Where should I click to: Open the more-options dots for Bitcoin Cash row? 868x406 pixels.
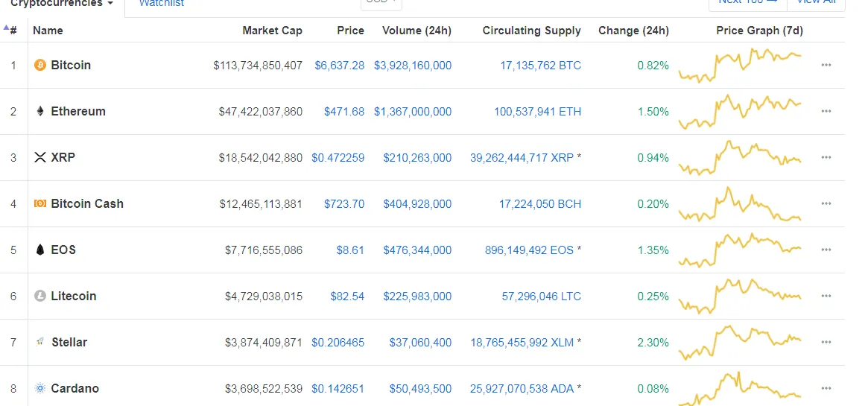826,203
